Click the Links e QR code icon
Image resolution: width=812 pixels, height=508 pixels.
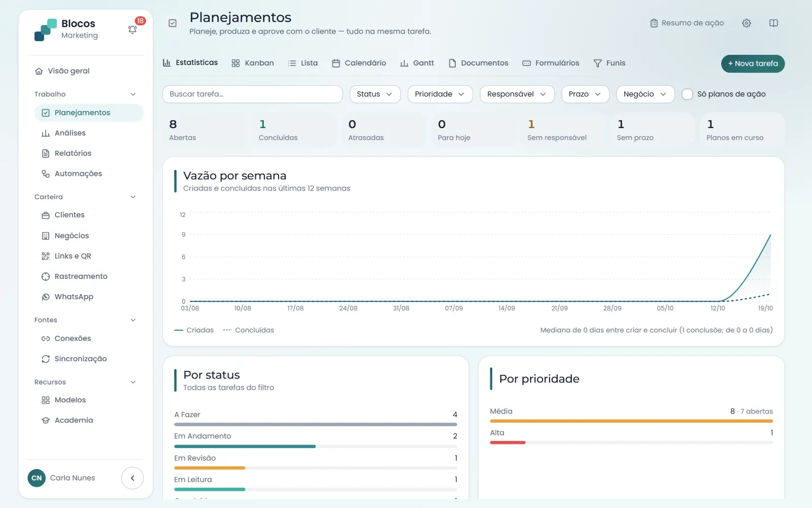46,256
